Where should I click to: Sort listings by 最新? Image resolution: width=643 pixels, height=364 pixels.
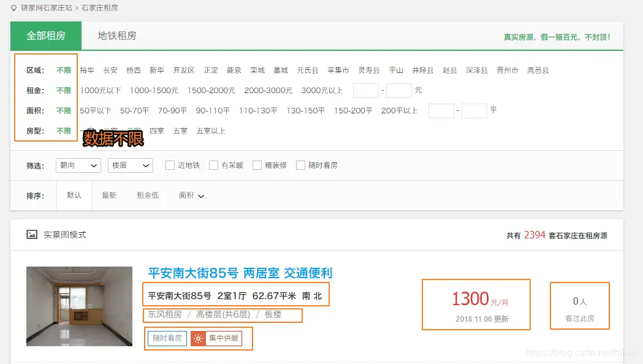click(x=108, y=195)
